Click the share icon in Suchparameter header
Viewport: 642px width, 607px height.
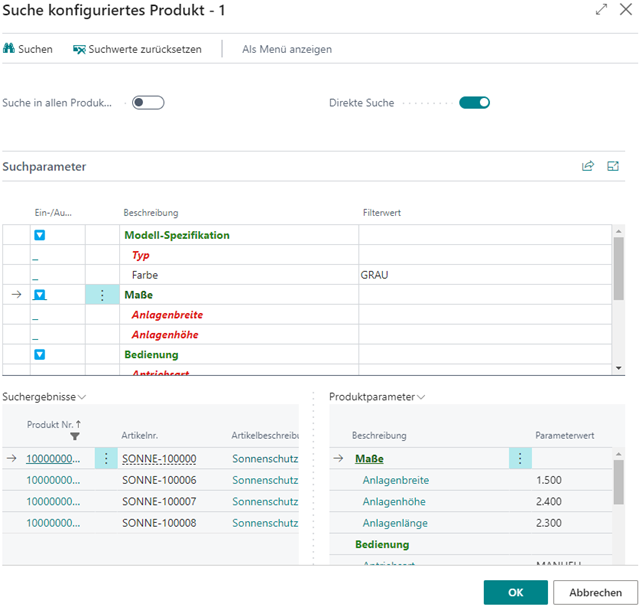coord(588,167)
